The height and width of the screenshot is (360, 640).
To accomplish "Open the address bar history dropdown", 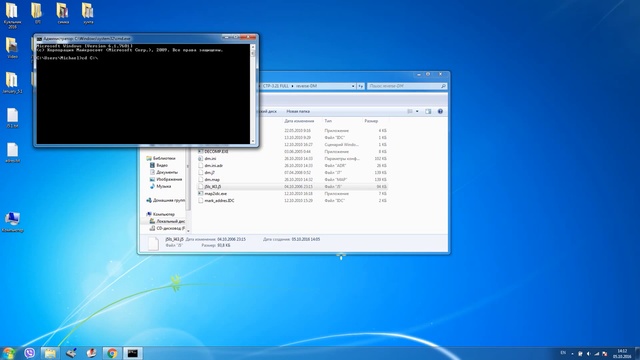I will point(353,86).
